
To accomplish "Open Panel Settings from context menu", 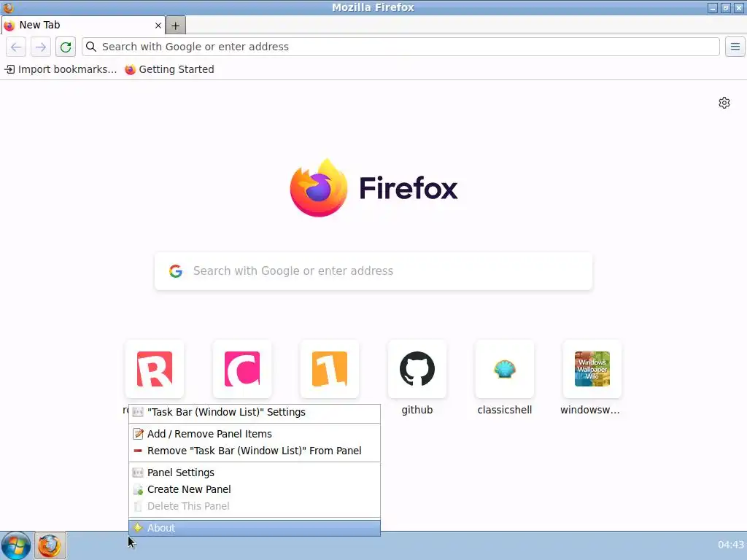I will click(255, 472).
